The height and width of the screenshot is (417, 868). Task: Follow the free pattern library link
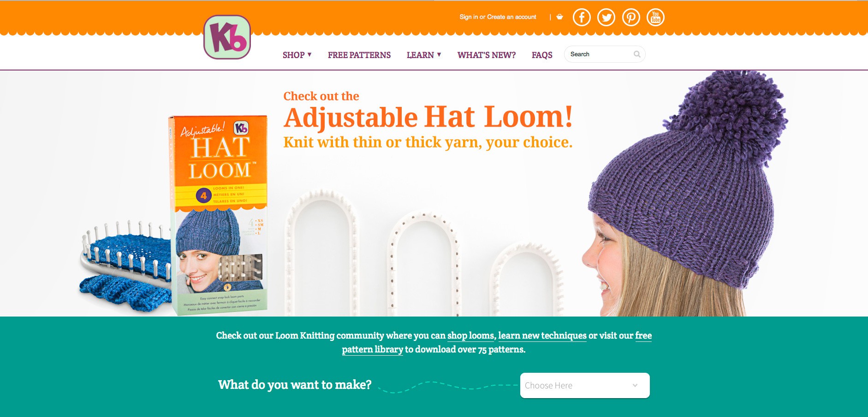tap(497, 342)
